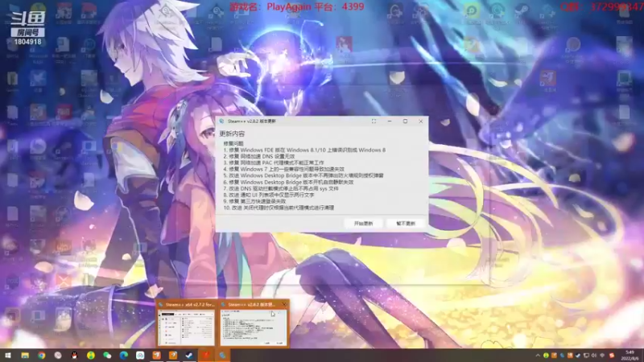Select changelog line 2 about 网络加速 DNS

pyautogui.click(x=259, y=156)
